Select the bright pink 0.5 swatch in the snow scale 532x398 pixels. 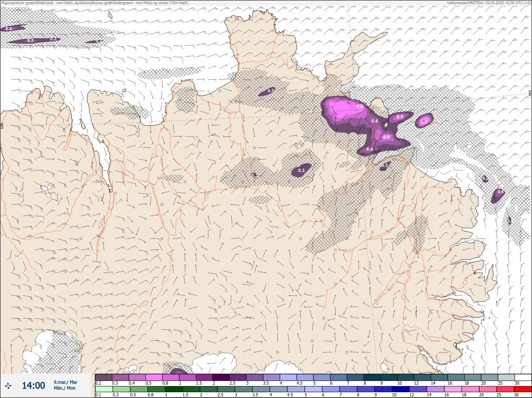pyautogui.click(x=154, y=377)
